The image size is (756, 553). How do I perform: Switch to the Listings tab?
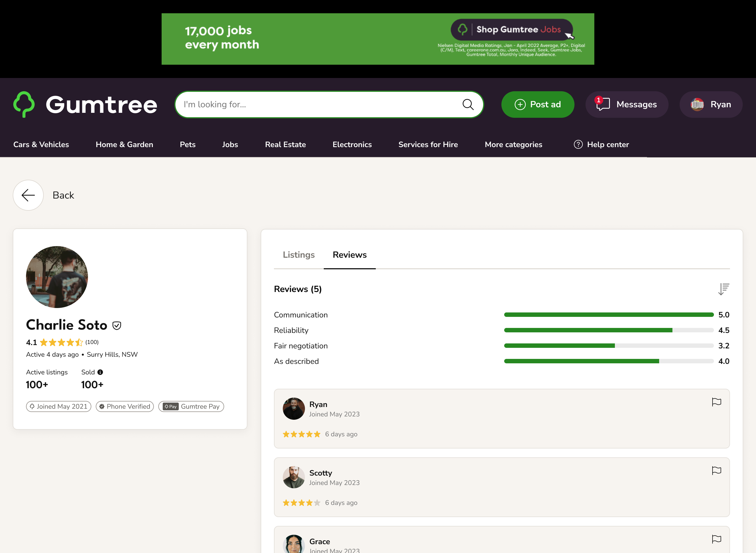click(299, 255)
